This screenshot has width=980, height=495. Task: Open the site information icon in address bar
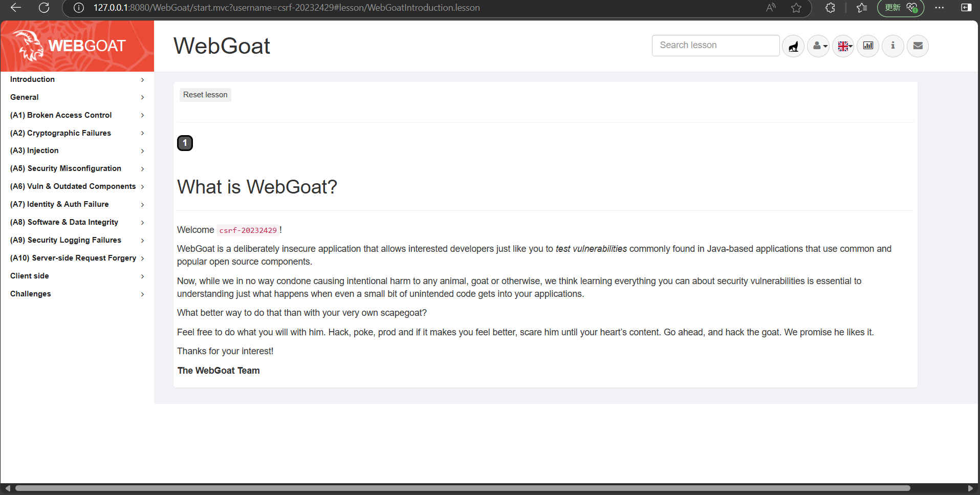pyautogui.click(x=78, y=8)
